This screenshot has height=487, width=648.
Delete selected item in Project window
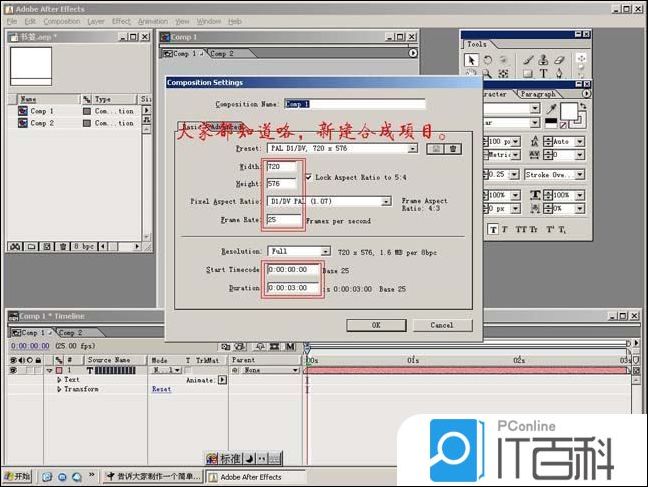[x=63, y=247]
